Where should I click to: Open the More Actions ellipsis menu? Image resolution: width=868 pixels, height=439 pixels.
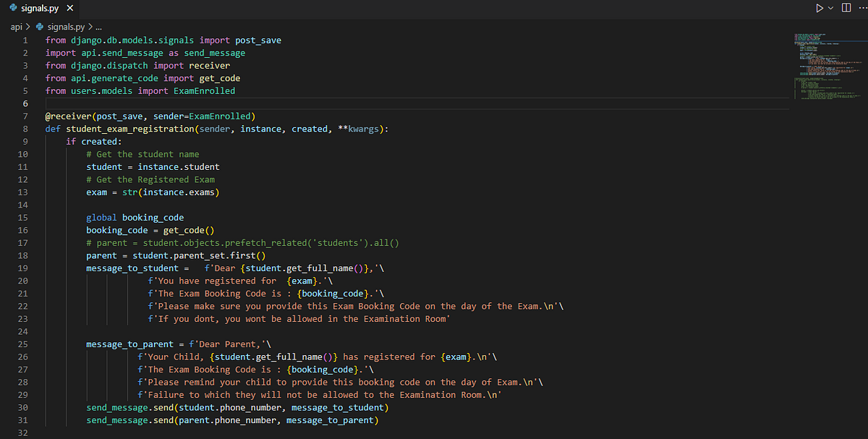pos(863,7)
